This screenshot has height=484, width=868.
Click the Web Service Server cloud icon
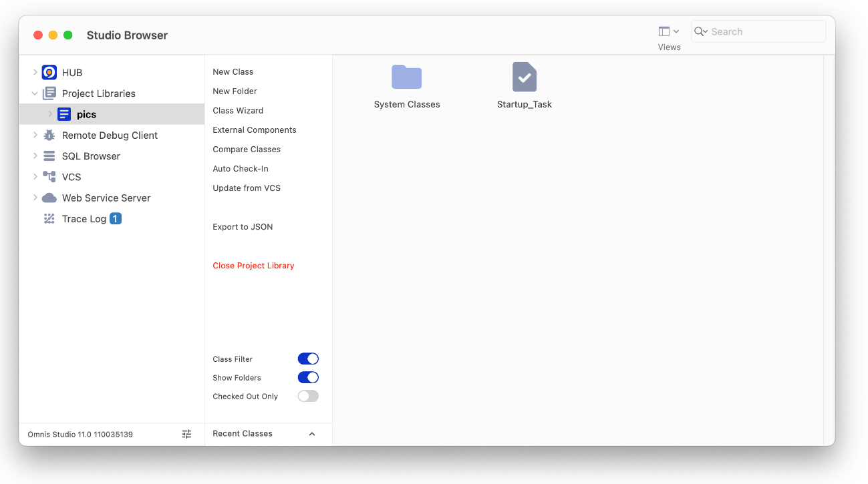coord(49,198)
